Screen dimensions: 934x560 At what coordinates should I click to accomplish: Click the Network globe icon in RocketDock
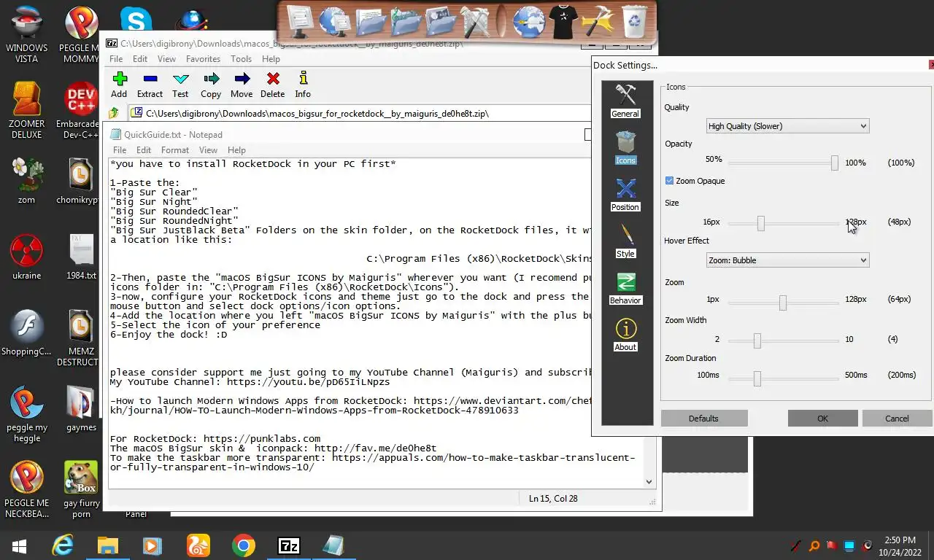(335, 22)
